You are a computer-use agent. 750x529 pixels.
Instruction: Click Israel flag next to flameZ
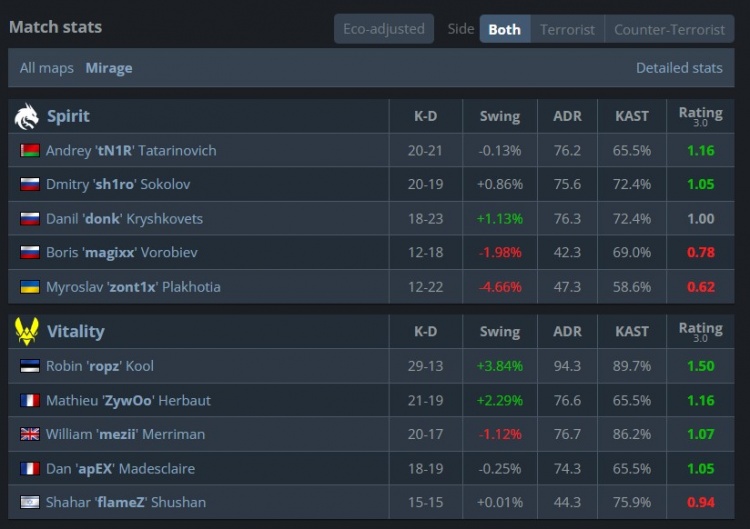click(x=30, y=502)
